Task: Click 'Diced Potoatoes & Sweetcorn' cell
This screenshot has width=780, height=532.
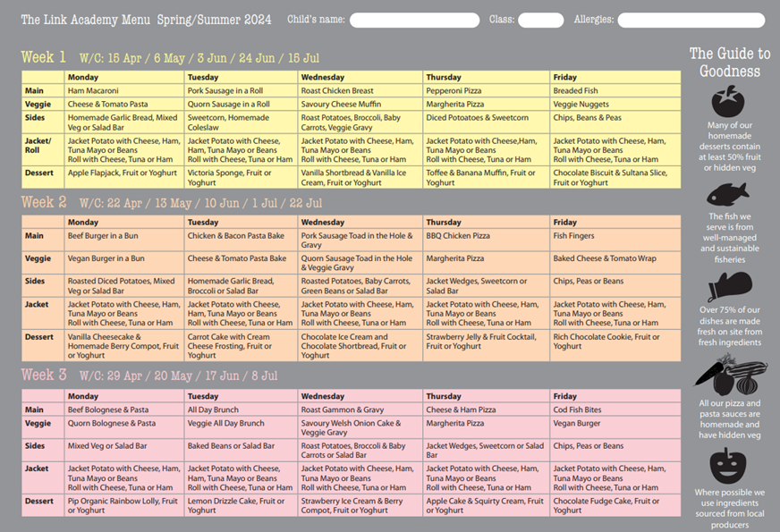Action: pyautogui.click(x=487, y=122)
